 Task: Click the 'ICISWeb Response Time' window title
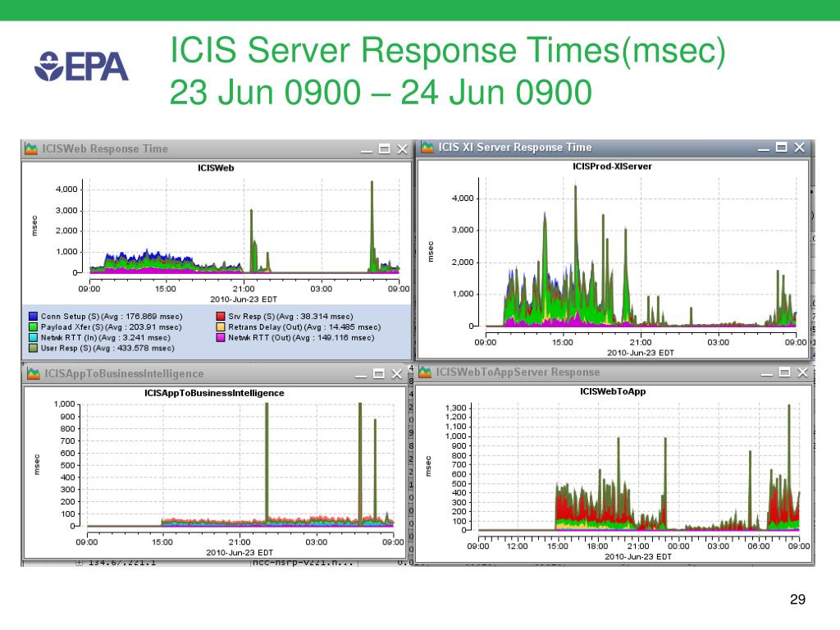click(105, 149)
